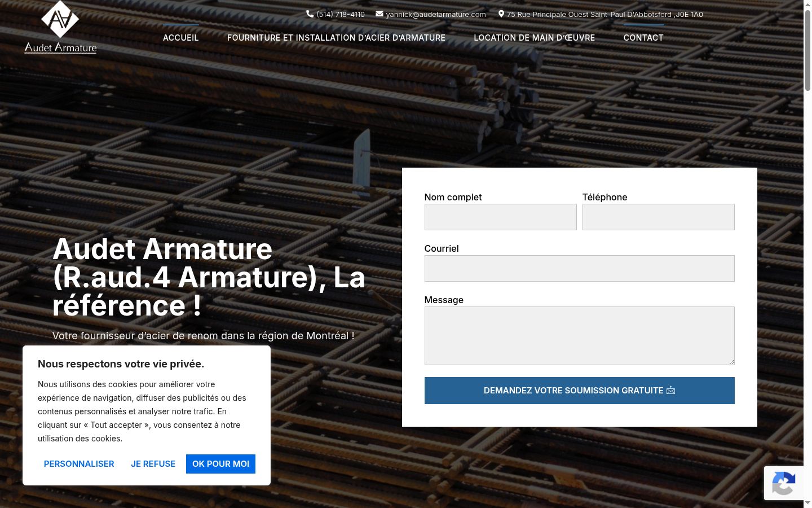Open the yannick@audetarmature.com email link
The image size is (812, 508).
coord(436,15)
